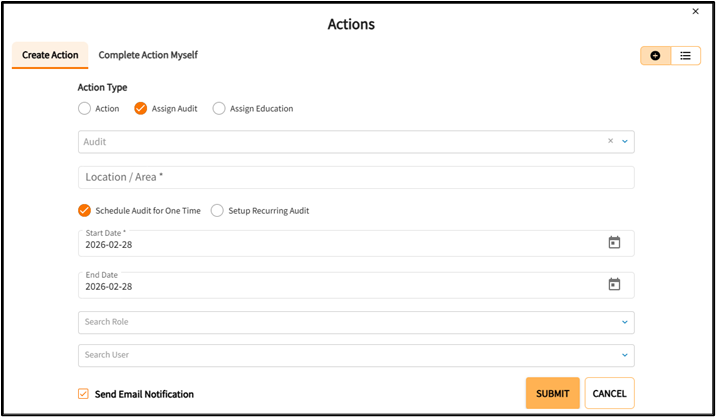Click the Location / Area input field

point(356,177)
